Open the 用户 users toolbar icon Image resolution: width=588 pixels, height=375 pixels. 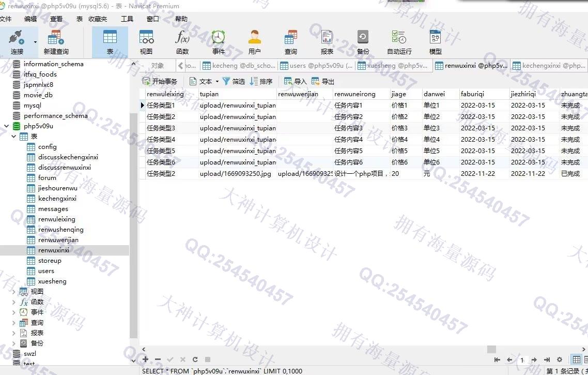[254, 42]
